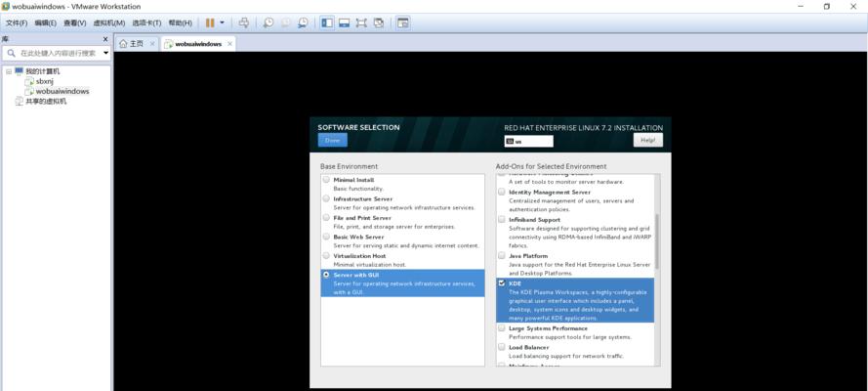Click the Base Environment label
868x391 pixels.
coord(349,166)
